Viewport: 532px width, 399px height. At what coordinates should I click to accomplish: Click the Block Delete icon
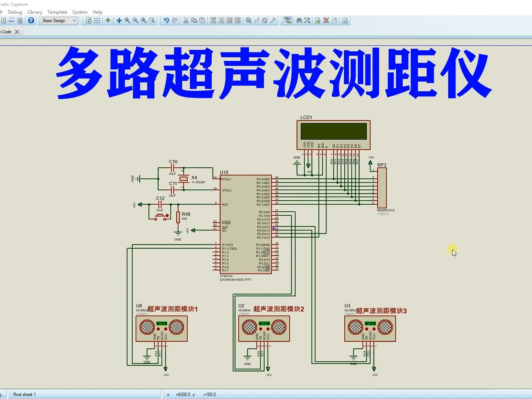(x=238, y=21)
